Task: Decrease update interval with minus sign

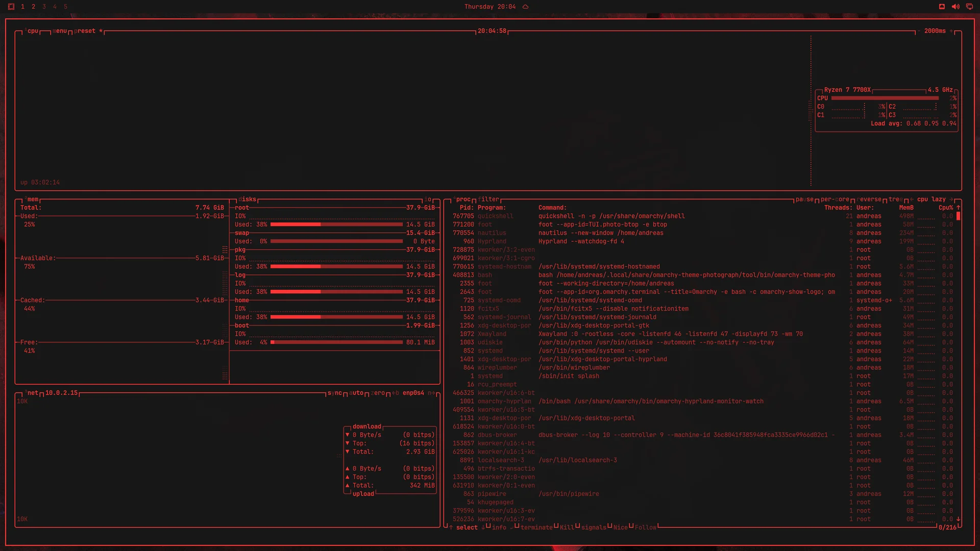Action: (919, 31)
